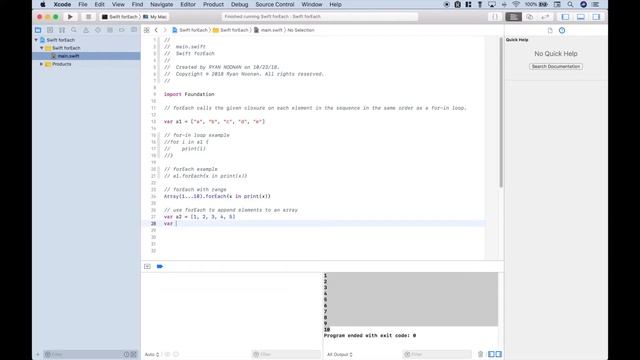Show the Standard editor
This screenshot has width=640, height=360.
coord(513,17)
